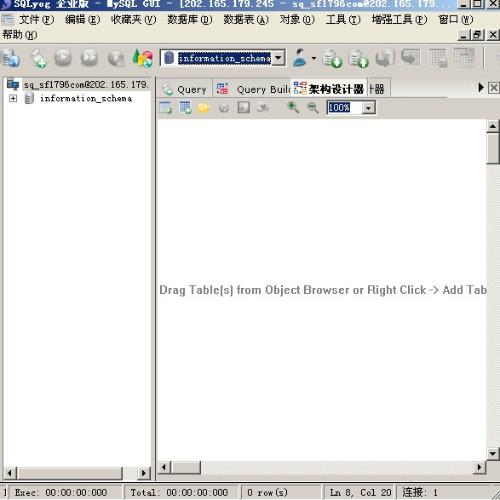Open the information_schema database dropdown
This screenshot has height=500, width=500.
click(279, 58)
